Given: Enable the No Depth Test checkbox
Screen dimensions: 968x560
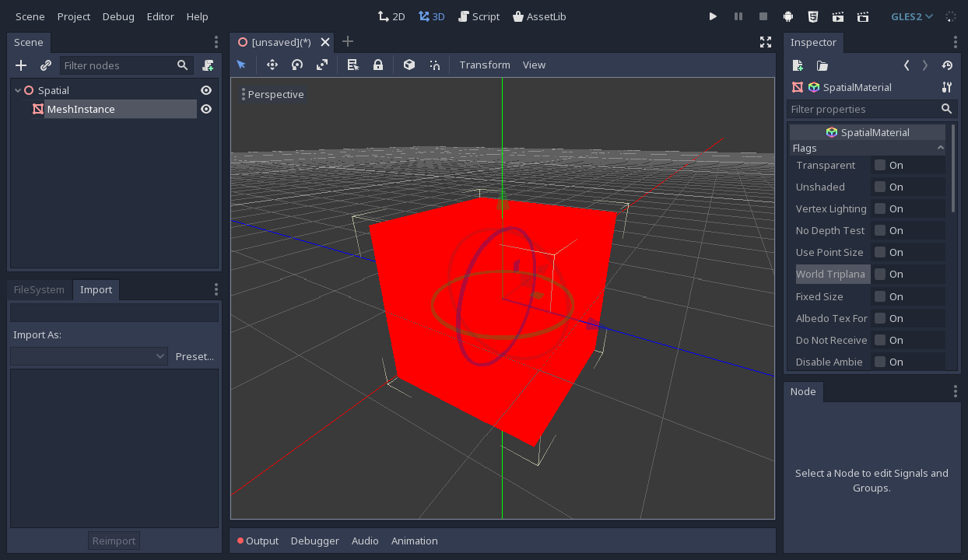Looking at the screenshot, I should 880,230.
